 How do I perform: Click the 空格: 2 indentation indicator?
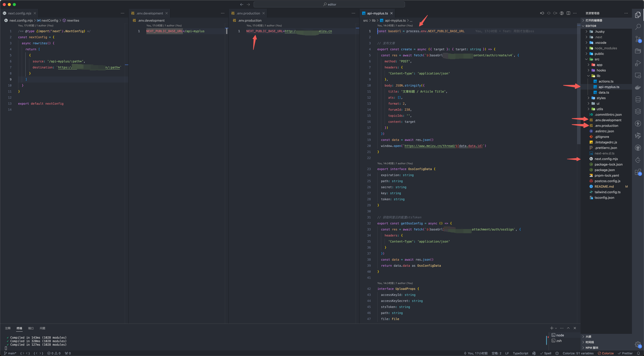(x=496, y=353)
